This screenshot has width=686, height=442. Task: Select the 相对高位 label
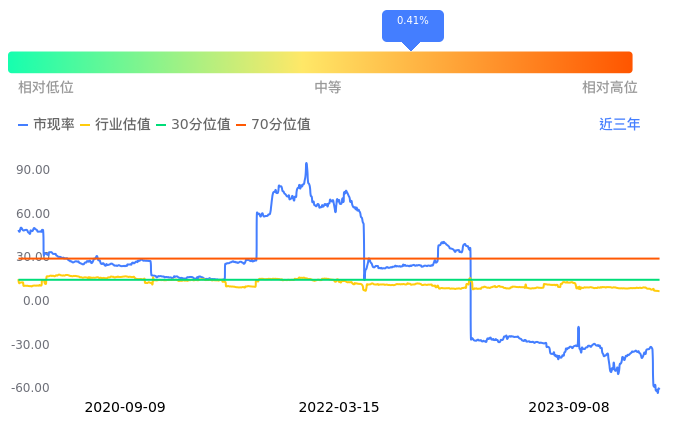[609, 88]
